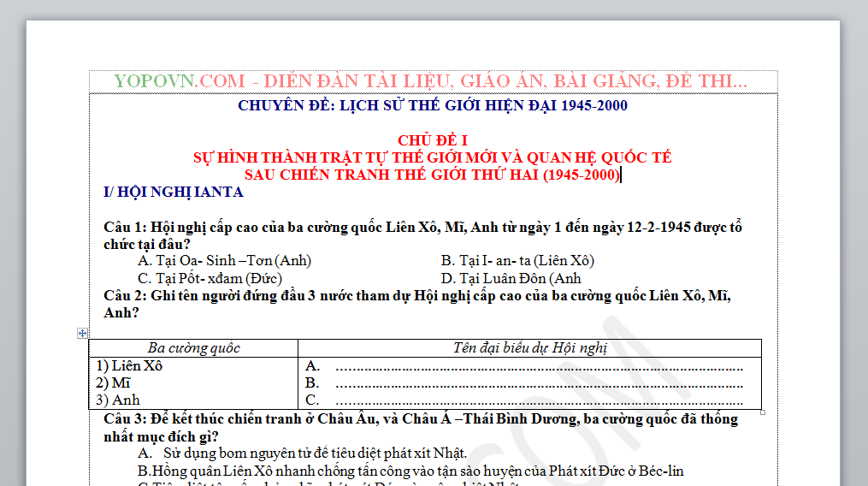Click the dotted answer line B in table
Screen dimensions: 868x486
539,383
